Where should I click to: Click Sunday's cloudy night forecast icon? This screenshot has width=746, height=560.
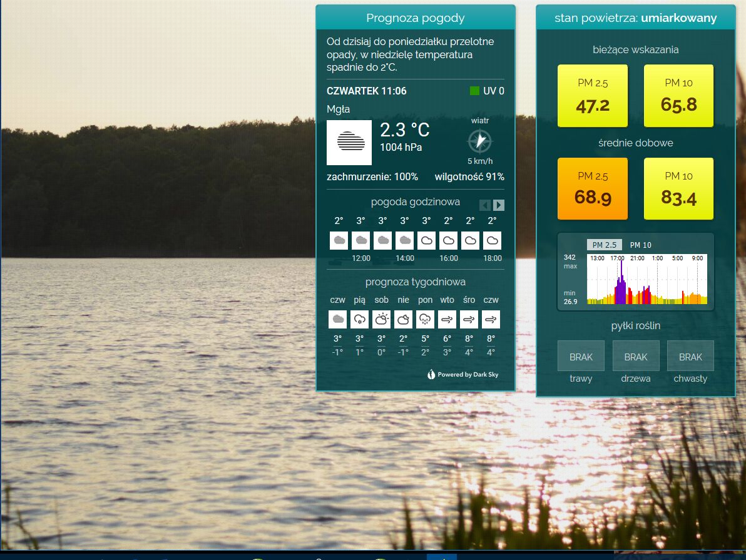point(404,319)
